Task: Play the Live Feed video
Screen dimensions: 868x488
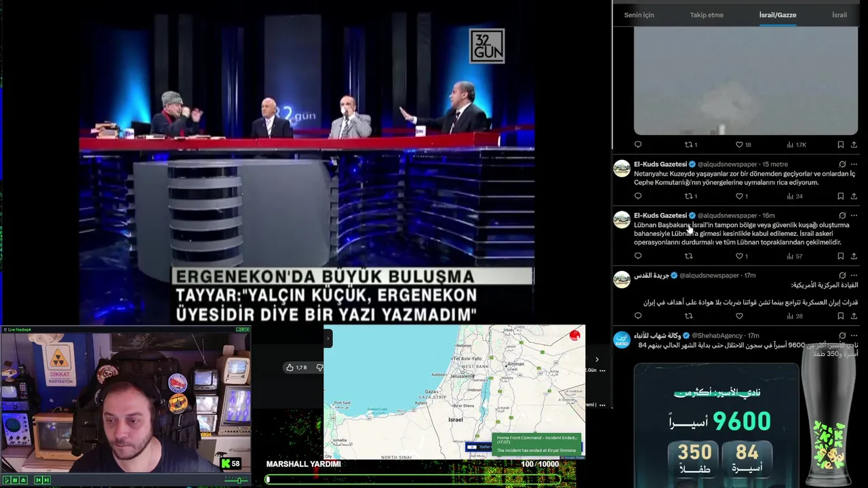Action: (7, 480)
